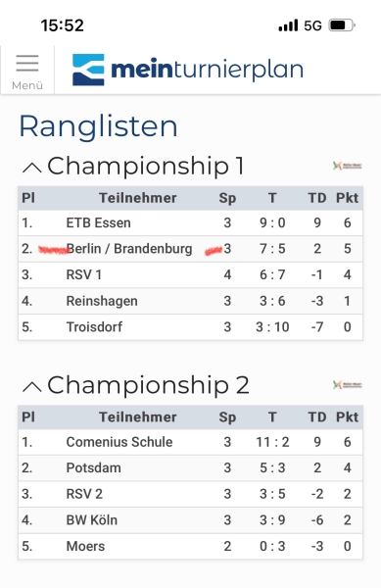Tap the Pkt column header in Championship 1

(x=347, y=198)
